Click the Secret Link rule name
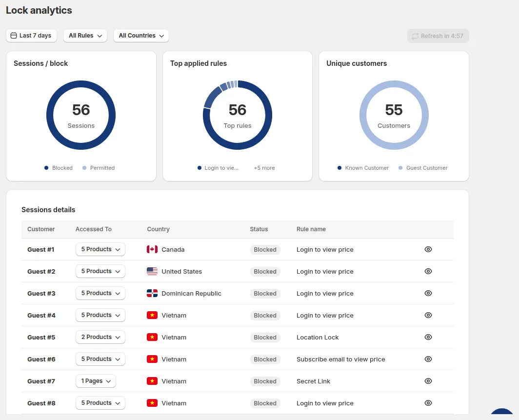This screenshot has height=420, width=519. (313, 381)
